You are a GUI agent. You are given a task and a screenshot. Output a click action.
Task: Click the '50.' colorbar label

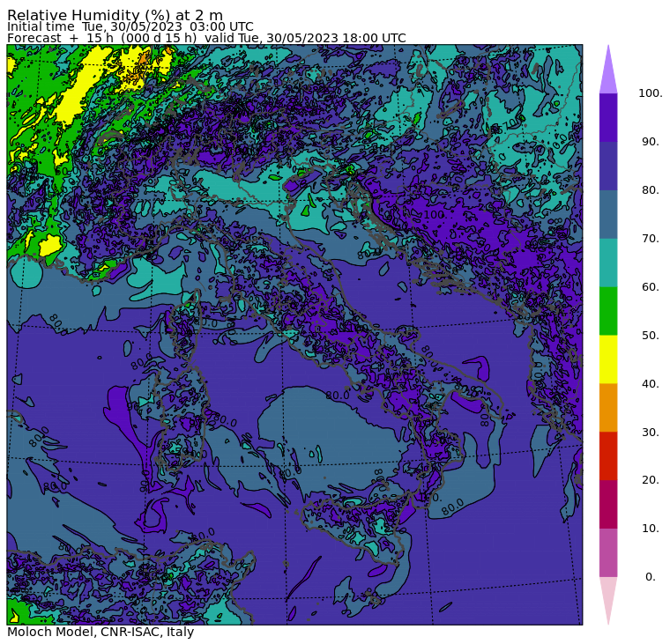(650, 336)
